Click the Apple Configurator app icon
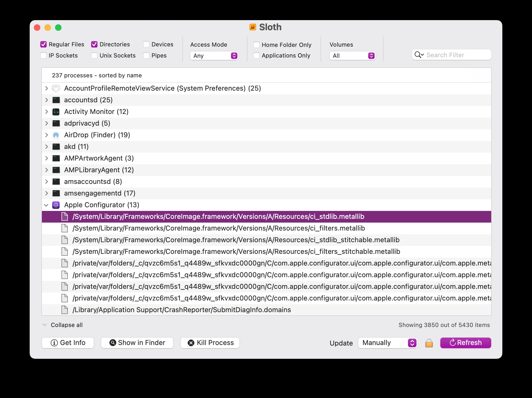This screenshot has width=532, height=398. tap(56, 205)
